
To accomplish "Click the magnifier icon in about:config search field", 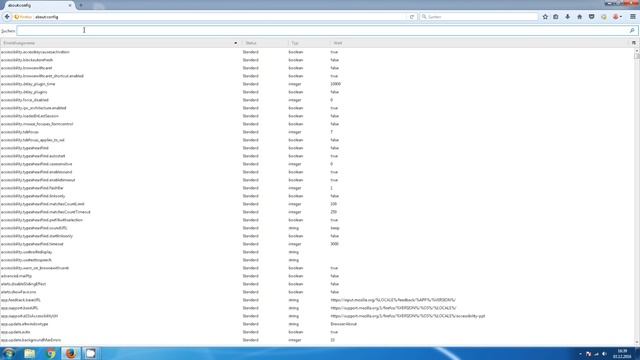I will coord(632,31).
